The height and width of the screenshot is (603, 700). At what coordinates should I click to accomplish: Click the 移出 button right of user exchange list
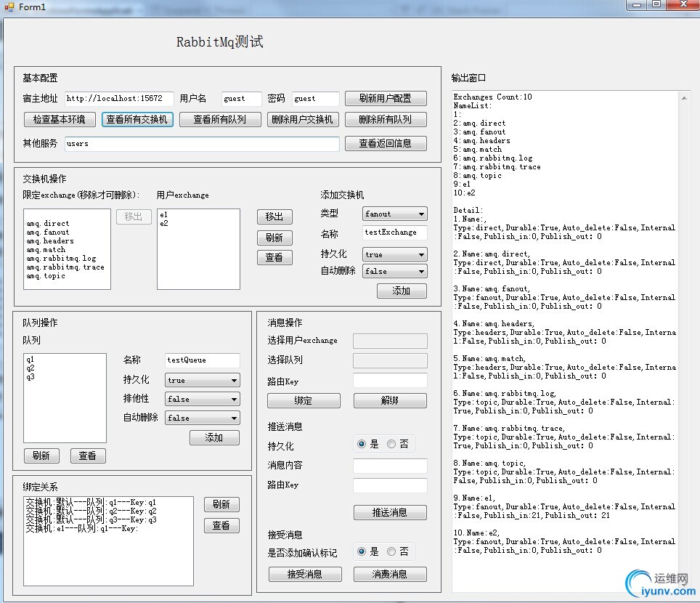pos(274,216)
